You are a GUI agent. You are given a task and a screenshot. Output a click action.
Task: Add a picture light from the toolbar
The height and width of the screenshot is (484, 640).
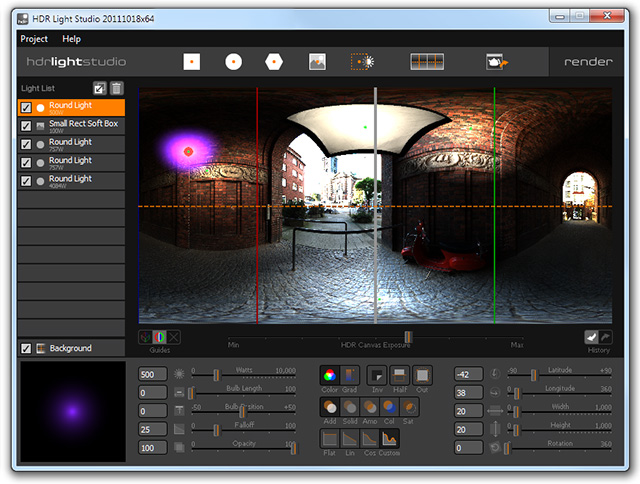click(x=317, y=62)
